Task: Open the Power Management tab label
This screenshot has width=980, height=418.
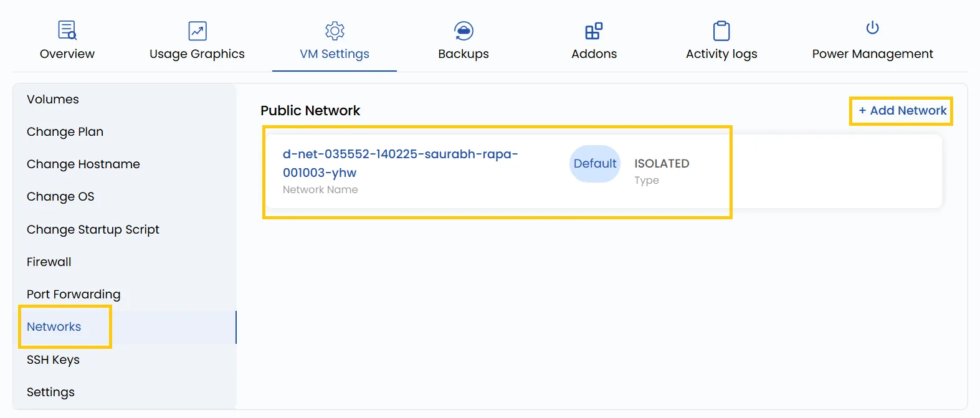Action: click(872, 54)
